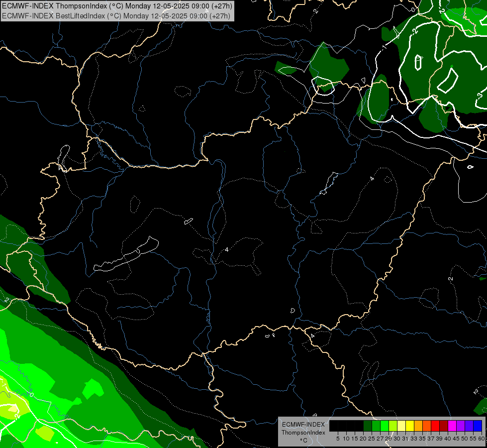This screenshot has height=448, width=487.
Task: Click the purple 45–50 legend swatch
Action: (x=461, y=426)
